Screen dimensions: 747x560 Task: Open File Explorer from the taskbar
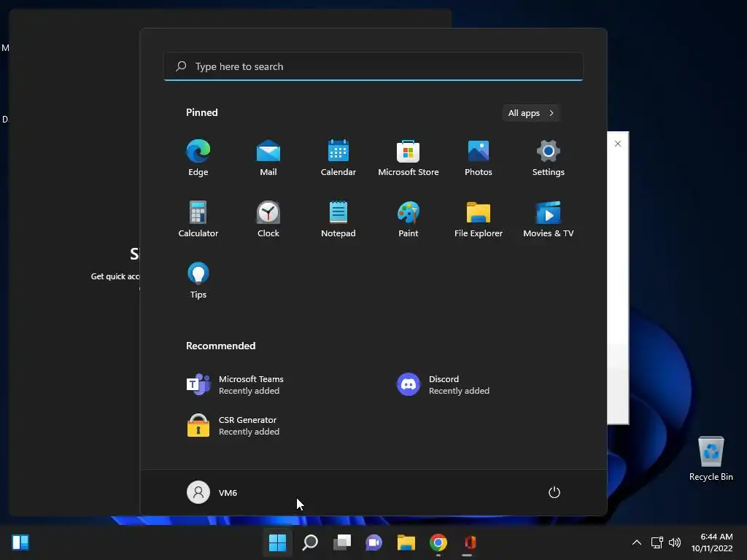click(406, 542)
